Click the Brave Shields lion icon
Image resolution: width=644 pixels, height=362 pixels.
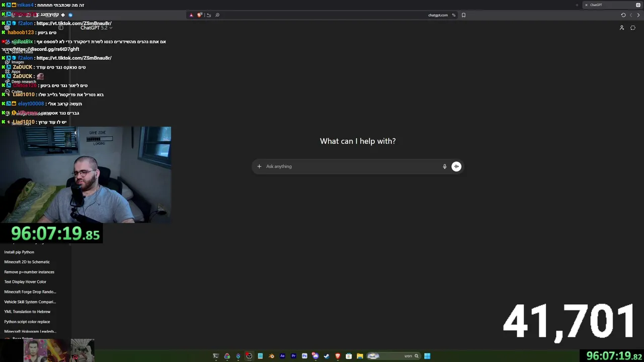[x=199, y=15]
